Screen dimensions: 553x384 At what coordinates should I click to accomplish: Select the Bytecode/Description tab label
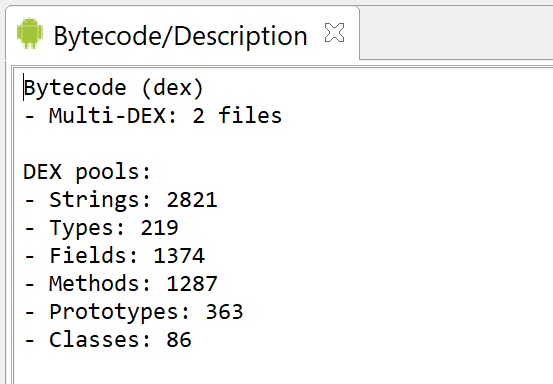[x=180, y=36]
